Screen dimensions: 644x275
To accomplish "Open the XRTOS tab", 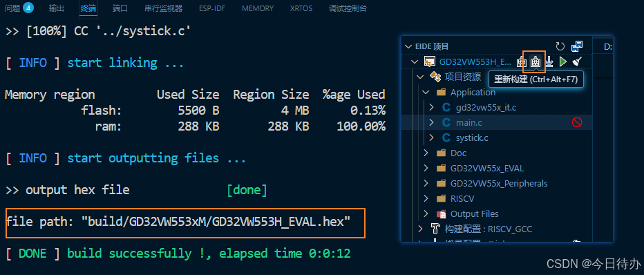I will (301, 8).
